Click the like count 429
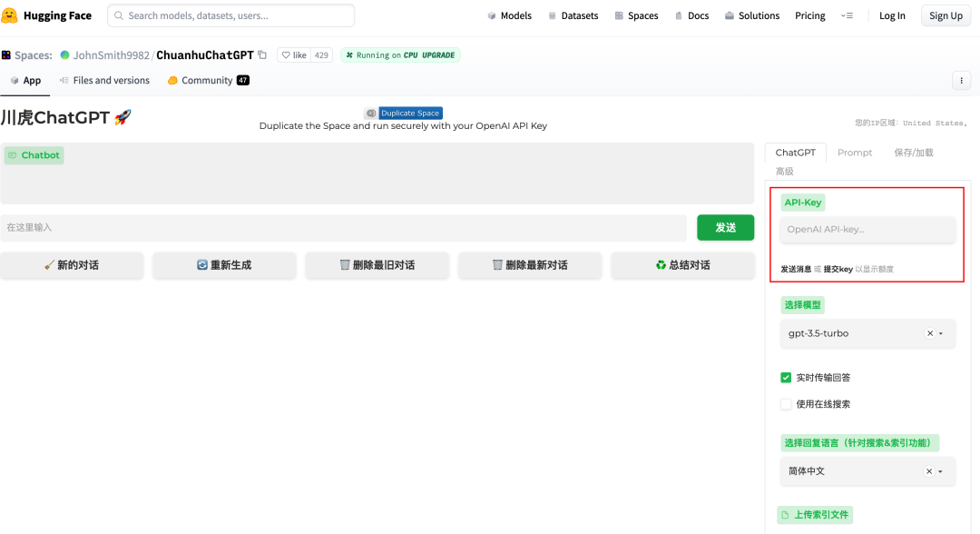 tap(321, 55)
